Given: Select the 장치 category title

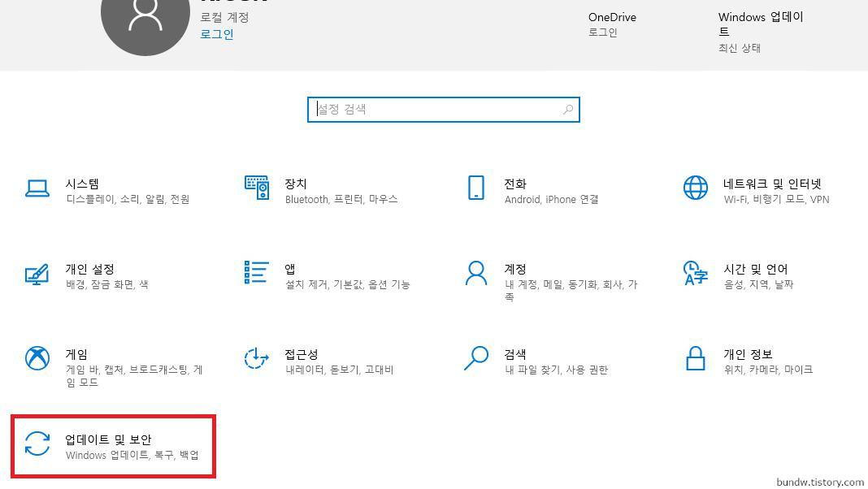Looking at the screenshot, I should (x=296, y=184).
